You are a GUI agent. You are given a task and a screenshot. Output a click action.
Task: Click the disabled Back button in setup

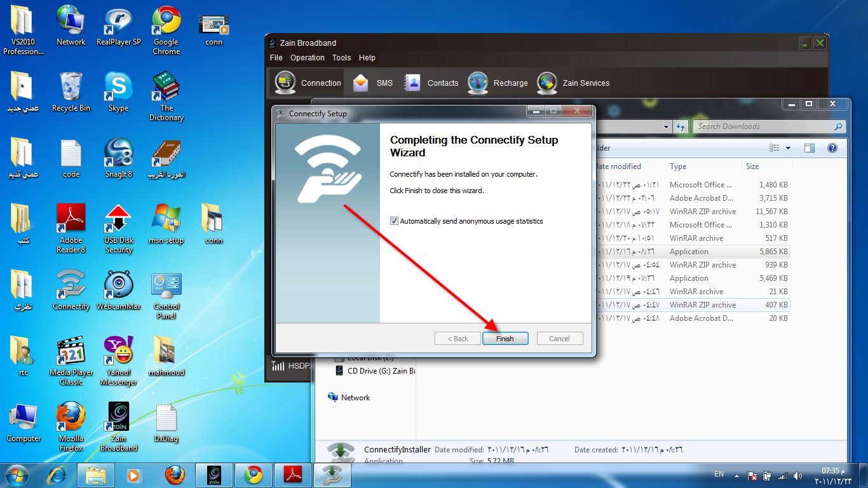pyautogui.click(x=458, y=339)
